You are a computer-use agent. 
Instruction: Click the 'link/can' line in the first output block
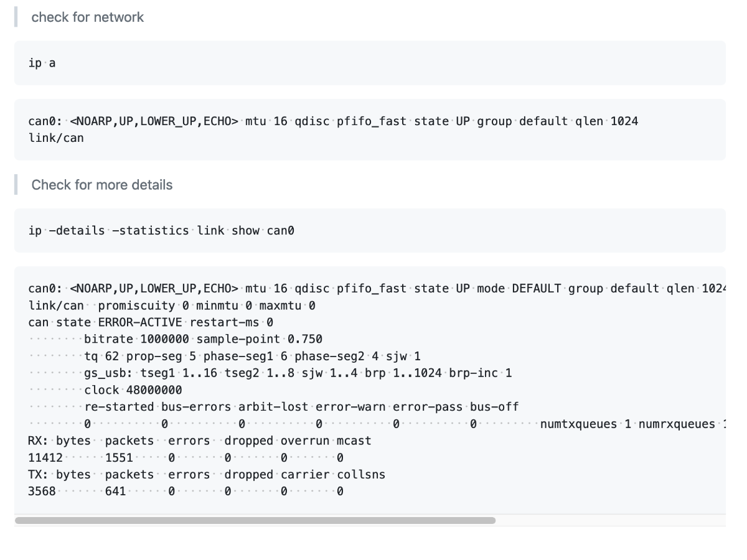56,138
